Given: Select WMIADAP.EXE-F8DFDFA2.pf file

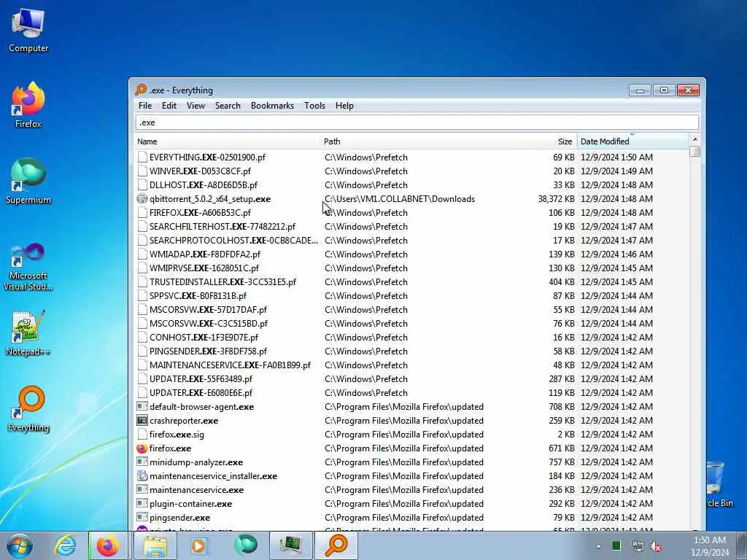Looking at the screenshot, I should 205,254.
